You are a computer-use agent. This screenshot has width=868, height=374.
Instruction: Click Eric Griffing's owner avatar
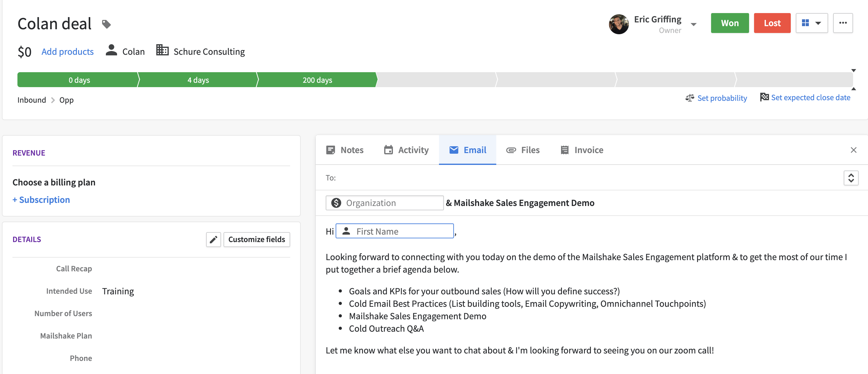618,24
